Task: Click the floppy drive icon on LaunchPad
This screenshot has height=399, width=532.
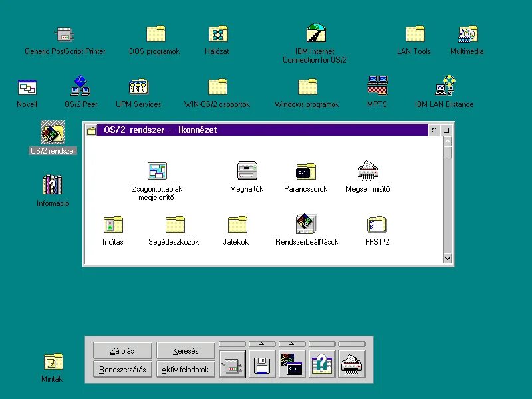Action: point(262,364)
